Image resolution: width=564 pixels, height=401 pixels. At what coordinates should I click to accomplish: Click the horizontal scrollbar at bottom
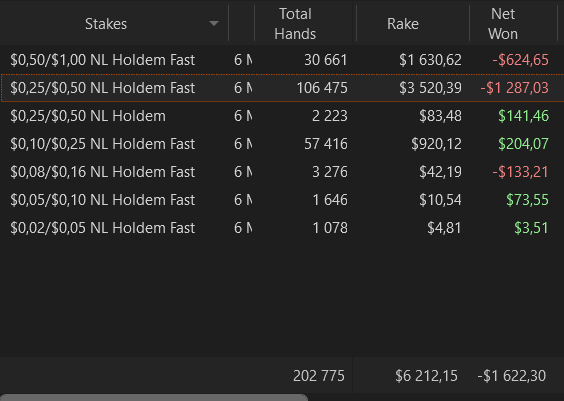tap(154, 397)
